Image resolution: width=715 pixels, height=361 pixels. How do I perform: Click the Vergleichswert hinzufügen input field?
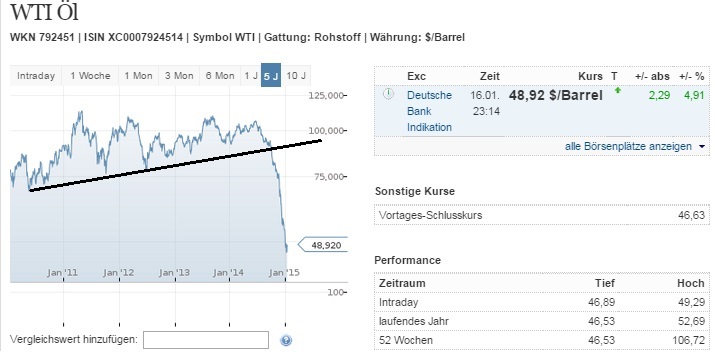click(206, 340)
